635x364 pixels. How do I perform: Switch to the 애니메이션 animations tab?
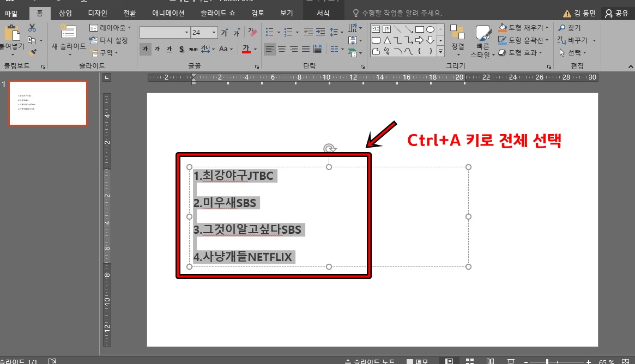168,14
